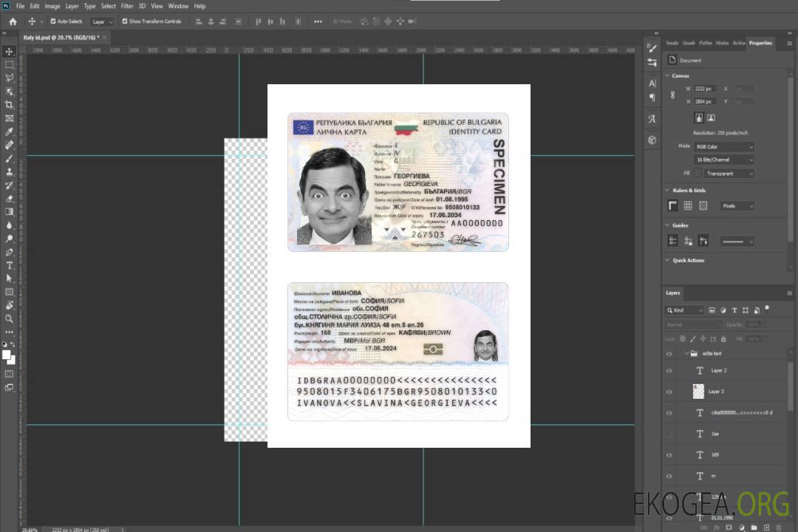Toggle the rulers button in Rulers & Grids
Screen dimensions: 798x532
(673, 205)
